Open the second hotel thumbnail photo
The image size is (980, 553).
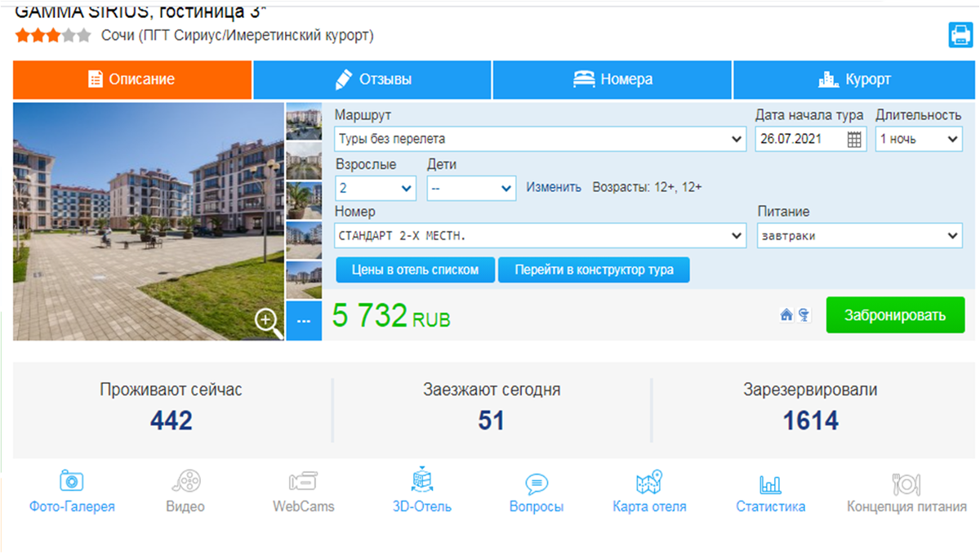pyautogui.click(x=304, y=161)
